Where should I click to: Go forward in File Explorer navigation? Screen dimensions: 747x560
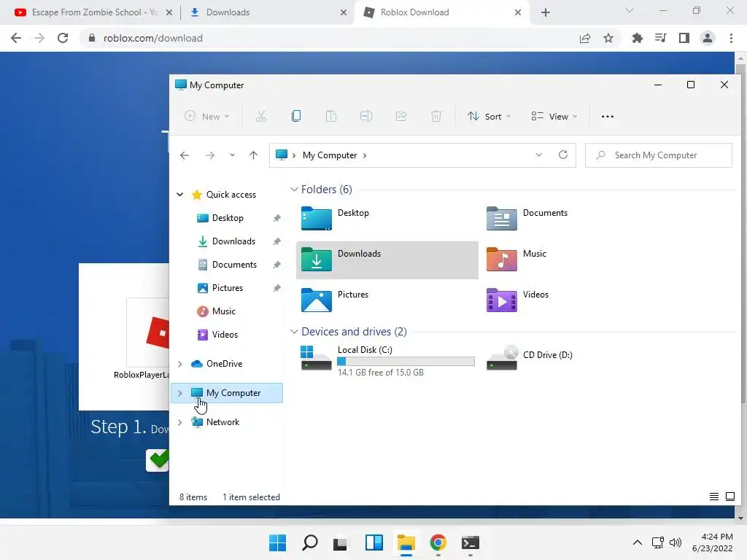point(209,155)
